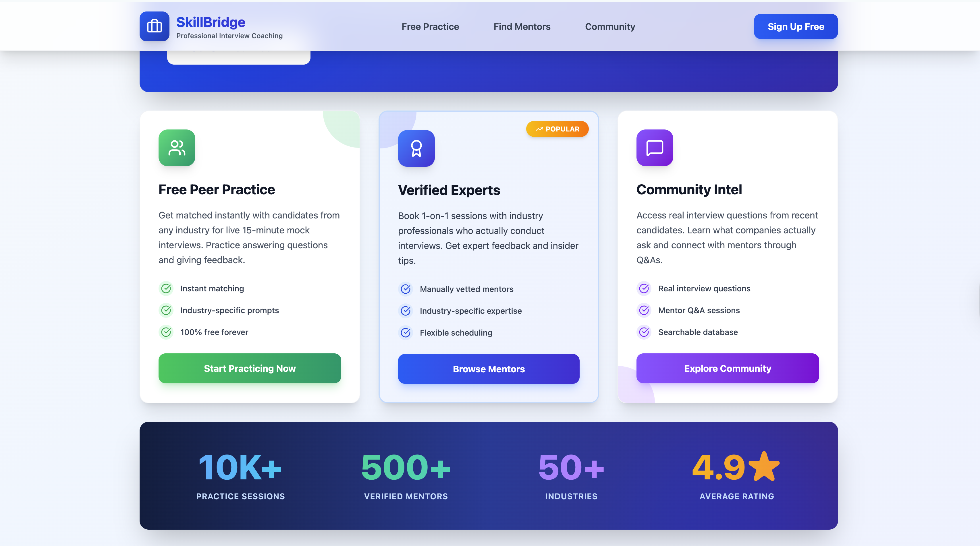Viewport: 980px width, 546px height.
Task: Click checkmark beside Manually vetted mentors
Action: [406, 289]
